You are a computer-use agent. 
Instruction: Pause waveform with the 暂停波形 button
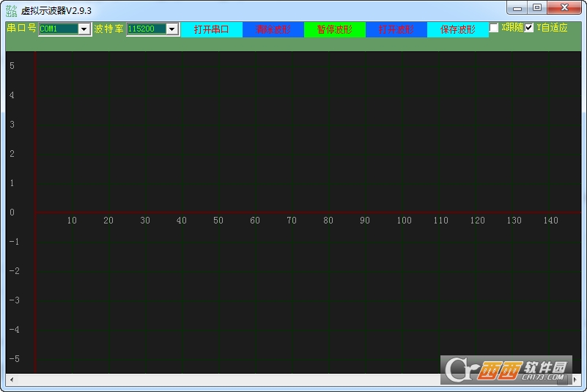coord(335,29)
